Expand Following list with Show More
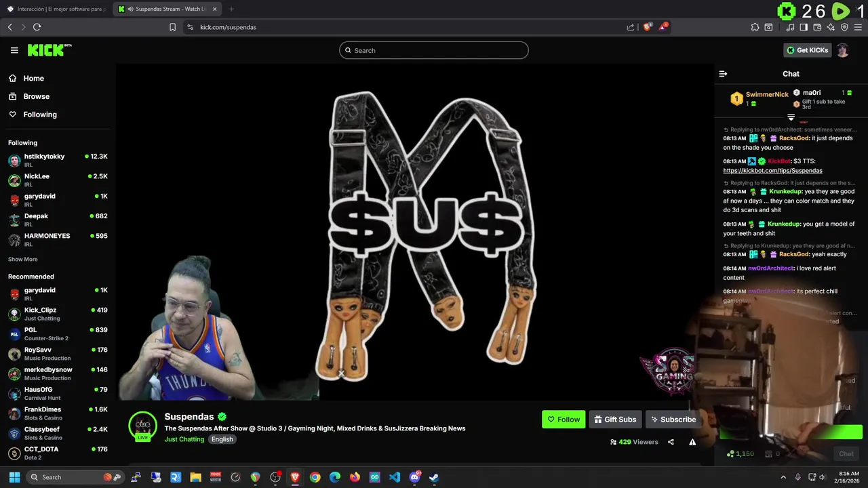868x488 pixels. pos(23,260)
